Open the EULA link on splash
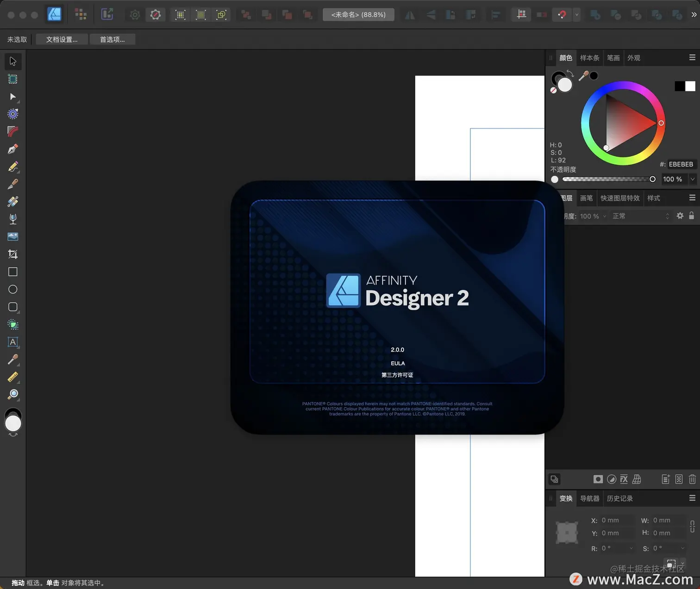Screen dimensions: 700x589 click(x=398, y=363)
